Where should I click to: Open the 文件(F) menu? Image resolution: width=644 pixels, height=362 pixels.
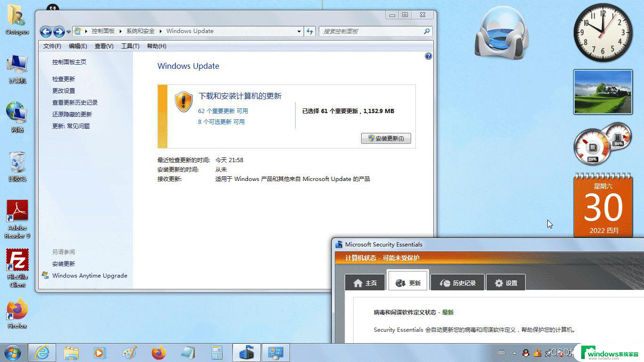click(52, 46)
